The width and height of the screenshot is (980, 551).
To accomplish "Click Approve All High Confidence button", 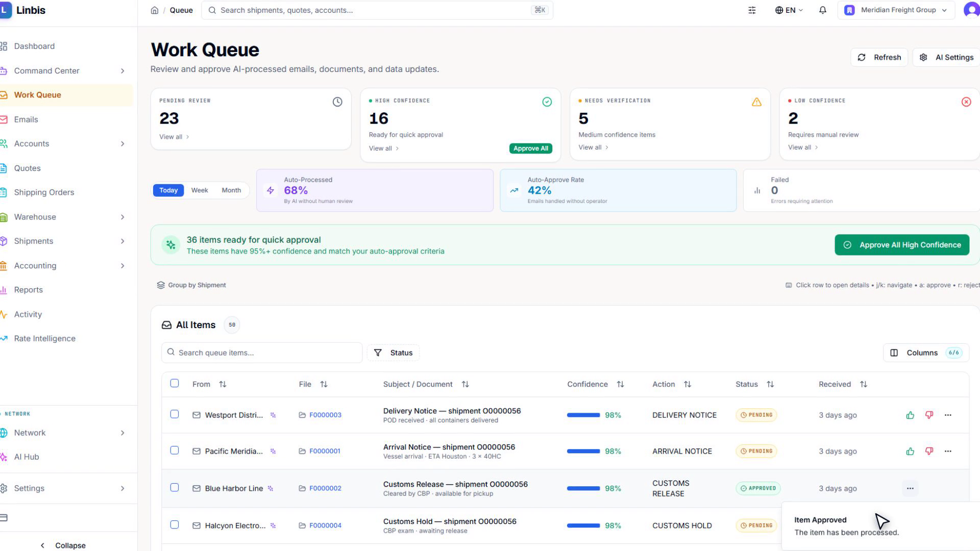I will click(x=902, y=245).
